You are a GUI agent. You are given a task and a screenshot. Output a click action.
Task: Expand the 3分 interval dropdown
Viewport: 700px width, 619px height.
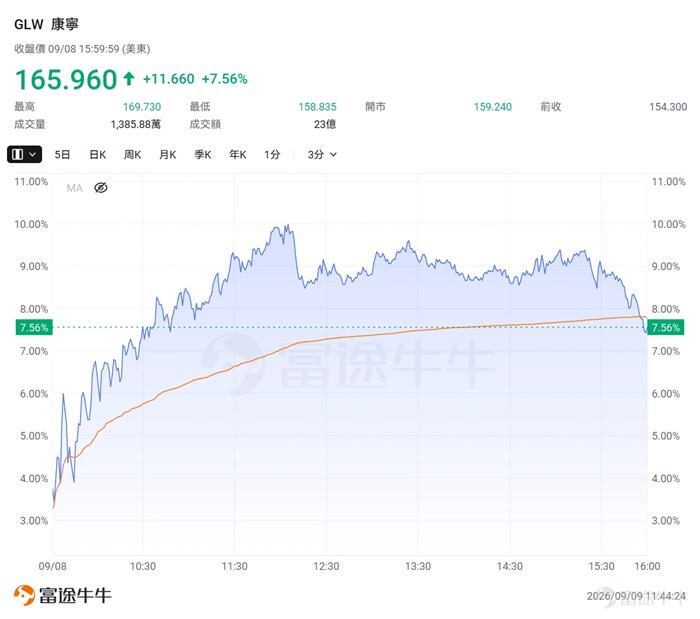[x=322, y=154]
